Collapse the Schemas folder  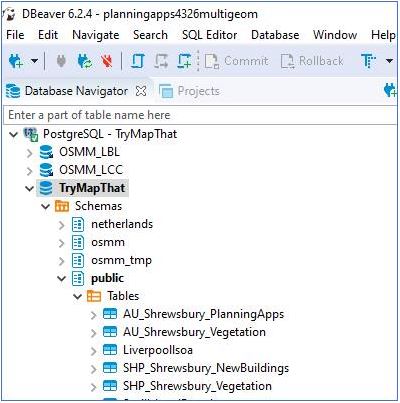[45, 207]
